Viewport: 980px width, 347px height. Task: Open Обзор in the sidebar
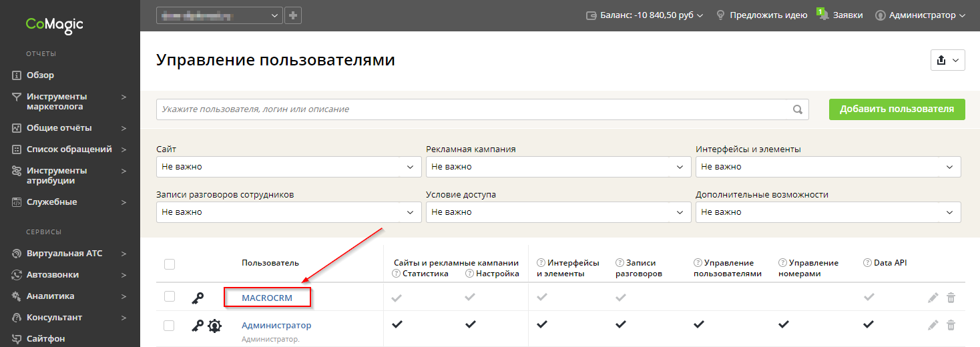pyautogui.click(x=40, y=75)
